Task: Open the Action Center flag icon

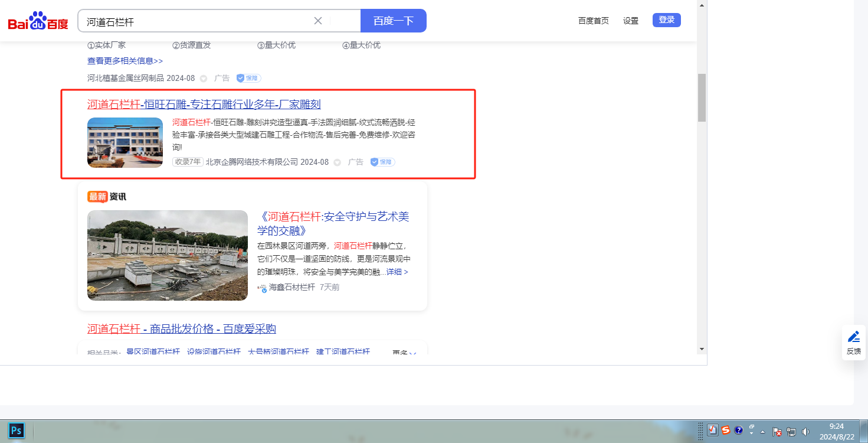Action: click(x=777, y=432)
